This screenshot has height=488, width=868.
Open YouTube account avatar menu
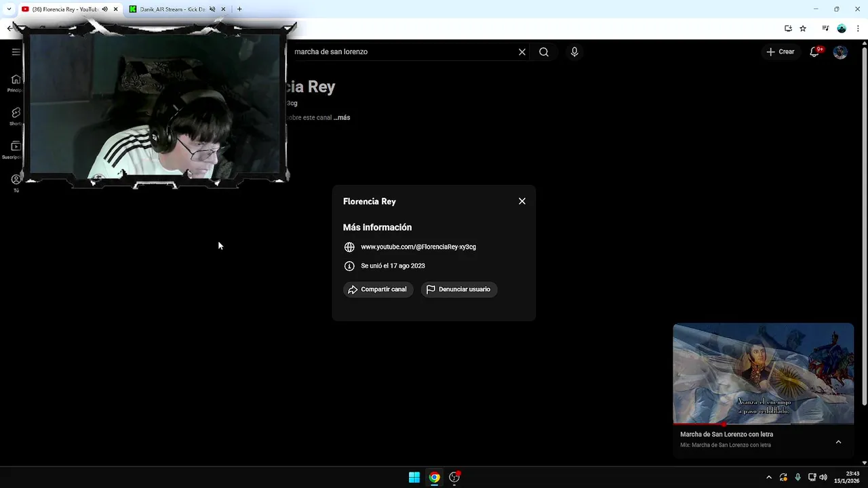click(840, 52)
